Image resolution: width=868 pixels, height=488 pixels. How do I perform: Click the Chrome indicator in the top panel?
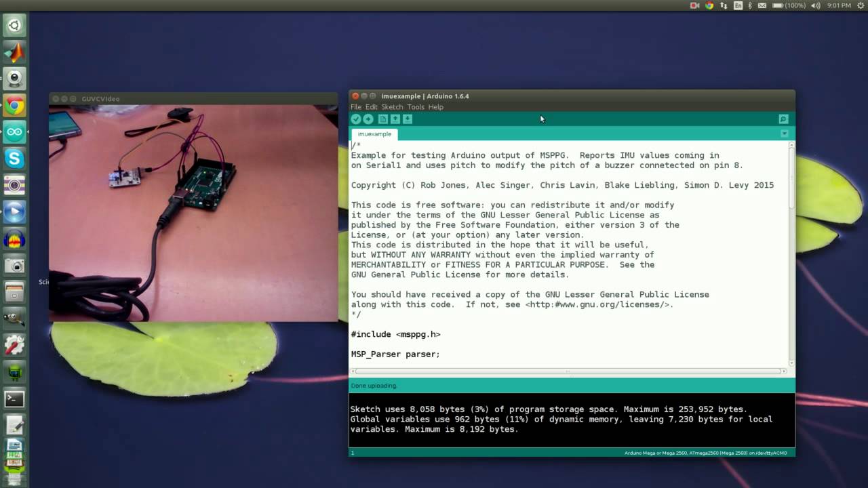709,5
